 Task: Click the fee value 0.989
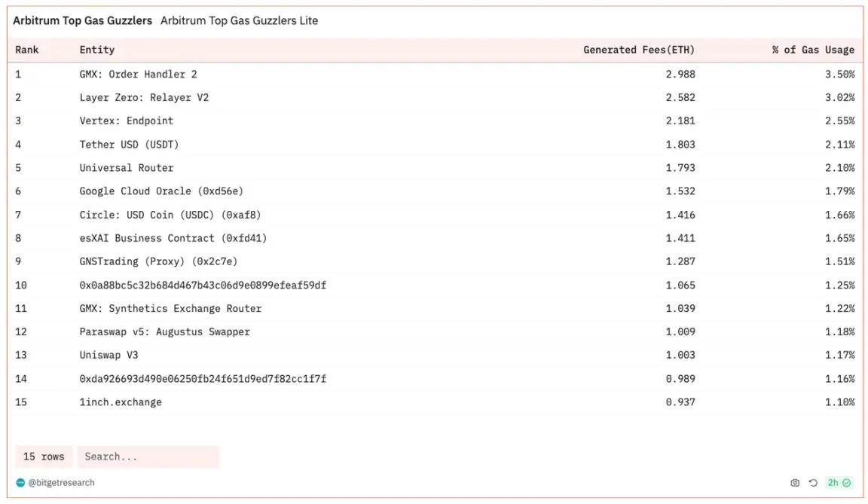pos(680,378)
